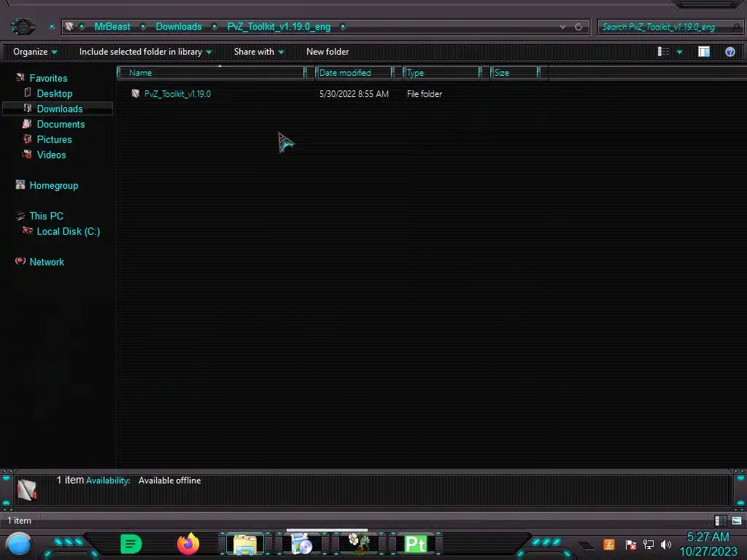The height and width of the screenshot is (560, 747).
Task: Click the 5/30/2022 8:55 AM date cell
Action: (x=354, y=94)
